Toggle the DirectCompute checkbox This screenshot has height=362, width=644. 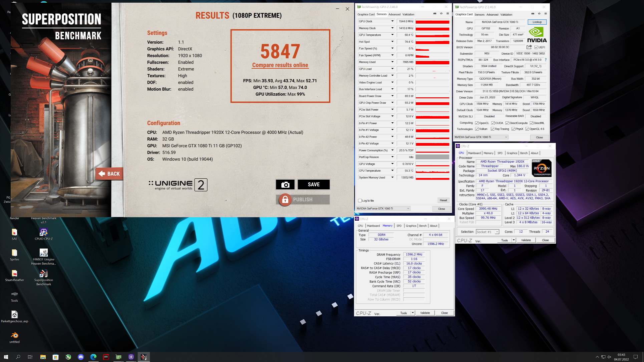point(507,123)
